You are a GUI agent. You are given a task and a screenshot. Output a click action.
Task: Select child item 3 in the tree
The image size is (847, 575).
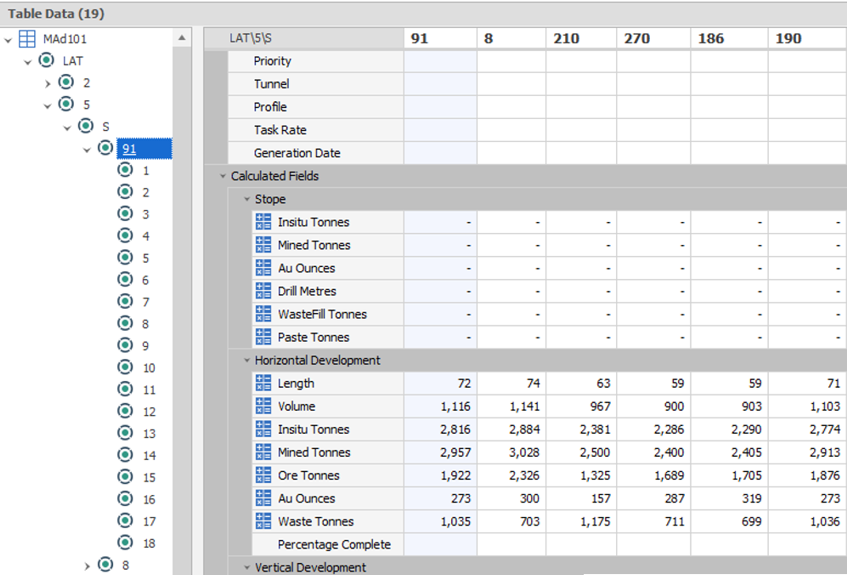coord(145,215)
